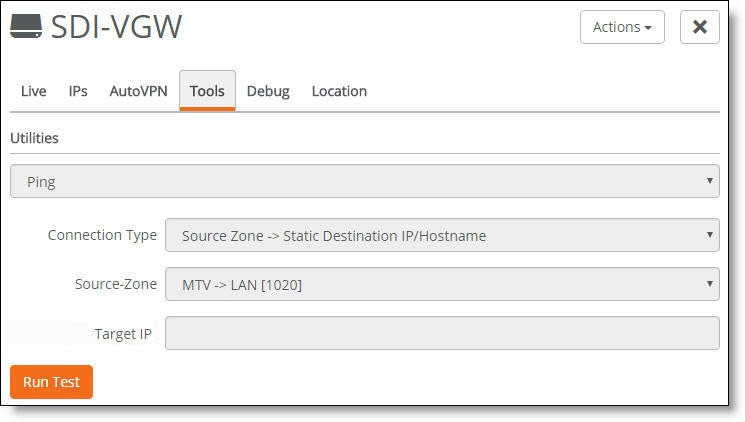Select the Tools tab
Viewport: 745px width, 422px height.
point(207,91)
